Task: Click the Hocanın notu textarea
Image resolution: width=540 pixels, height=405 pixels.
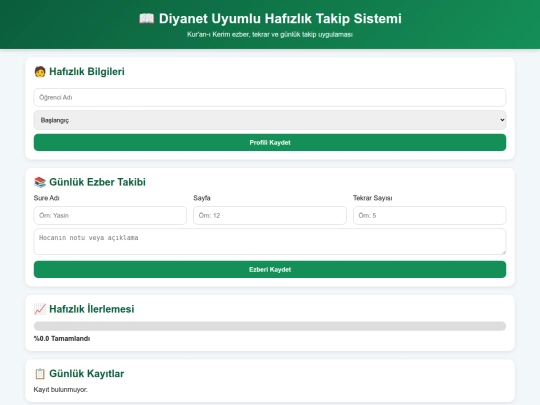Action: click(x=270, y=242)
